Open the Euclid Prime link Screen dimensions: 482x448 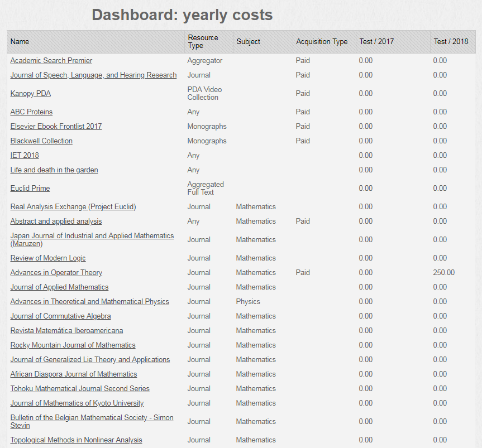coord(30,188)
